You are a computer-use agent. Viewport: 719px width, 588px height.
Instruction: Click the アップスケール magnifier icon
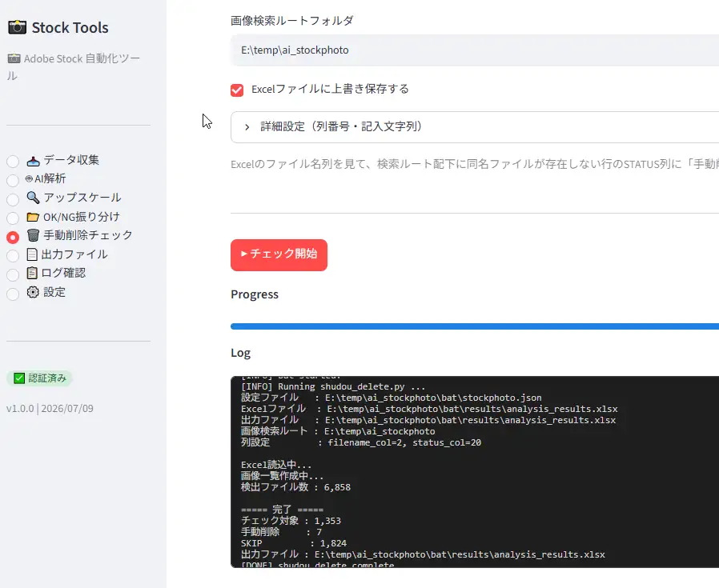click(33, 198)
